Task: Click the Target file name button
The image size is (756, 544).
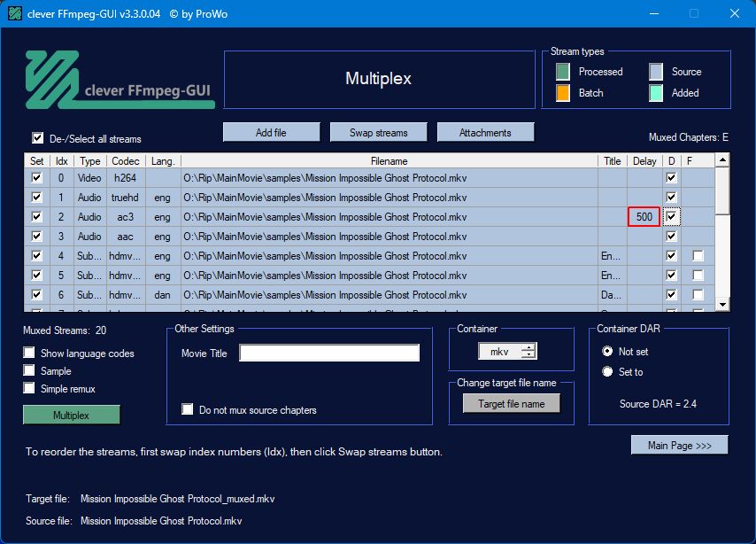Action: point(512,403)
